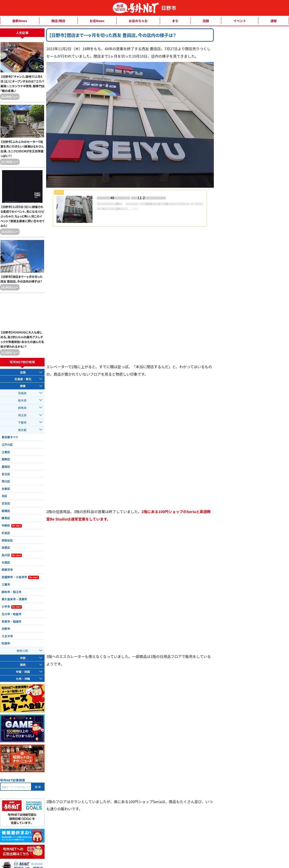Image resolution: width=289 pixels, height=868 pixels.
Task: Expand the 茨城県 prefecture row
Action: tap(22, 393)
